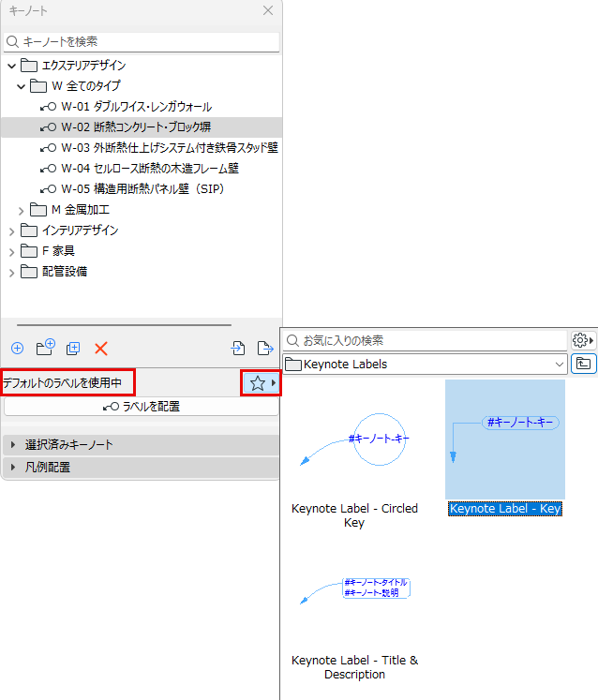This screenshot has height=700, width=598.
Task: Close the キーノート panel
Action: [268, 10]
